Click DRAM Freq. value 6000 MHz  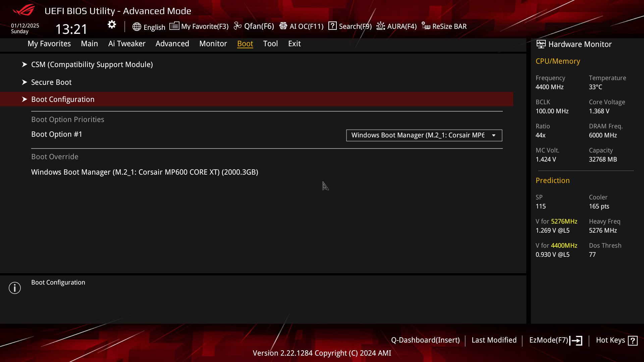[603, 135]
